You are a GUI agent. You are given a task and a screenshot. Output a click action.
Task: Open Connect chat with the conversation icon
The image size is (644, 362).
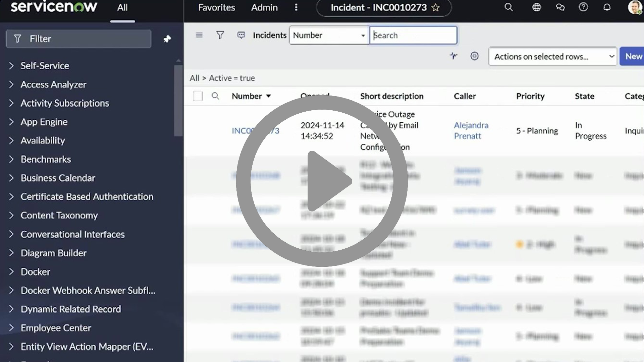(x=560, y=7)
